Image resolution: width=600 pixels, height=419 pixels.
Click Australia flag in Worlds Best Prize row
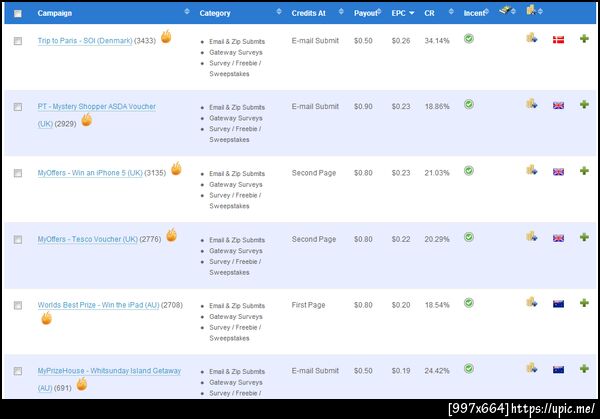click(x=558, y=304)
